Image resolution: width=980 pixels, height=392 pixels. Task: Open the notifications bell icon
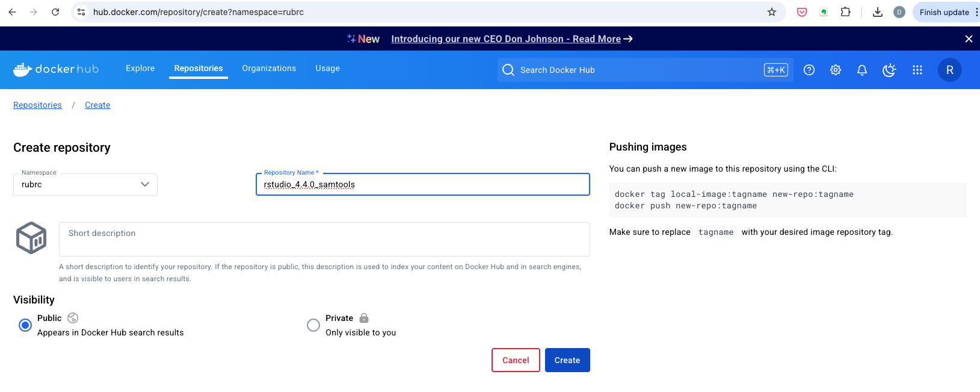[862, 70]
